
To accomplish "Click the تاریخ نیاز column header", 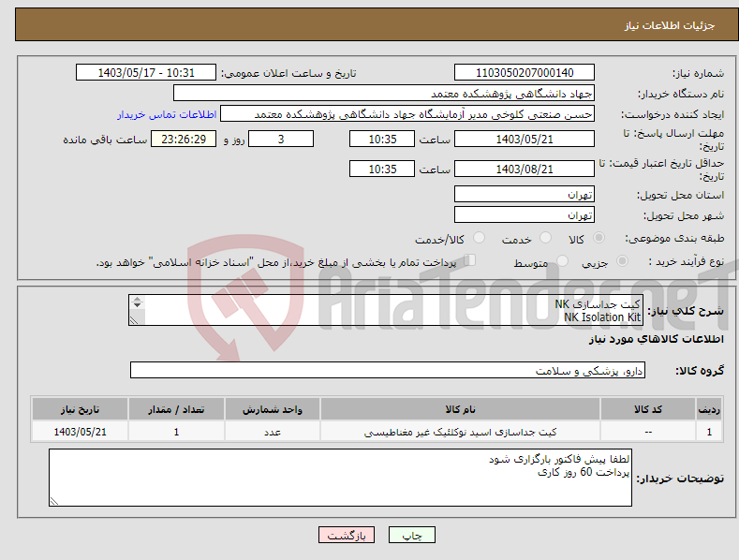I will (x=81, y=409).
